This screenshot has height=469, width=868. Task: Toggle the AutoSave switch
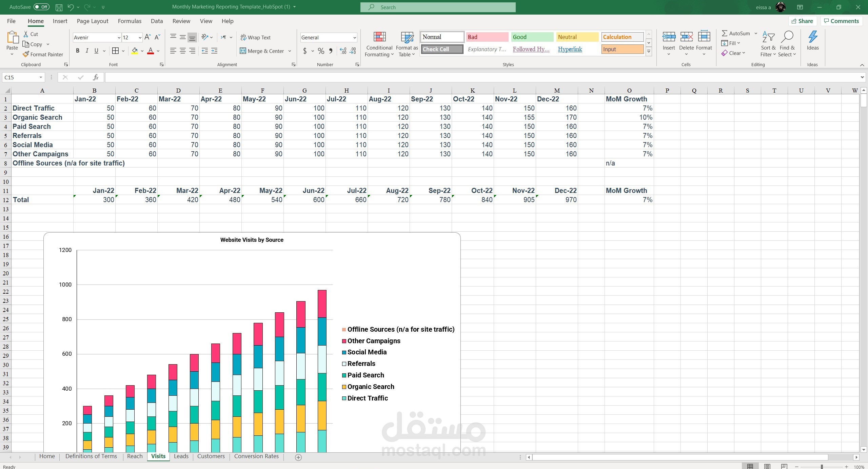pyautogui.click(x=41, y=7)
